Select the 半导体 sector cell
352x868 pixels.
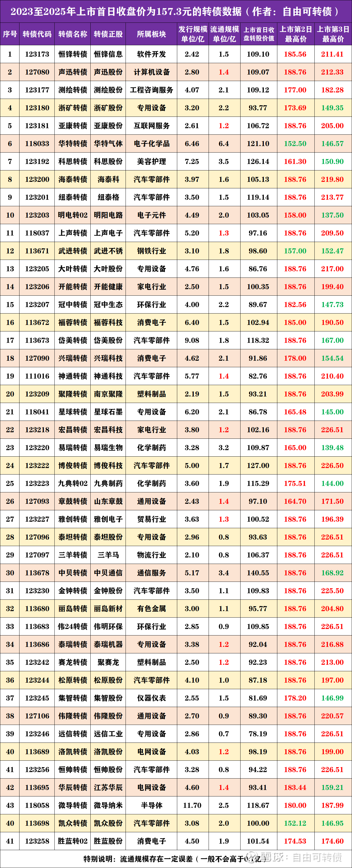[152, 805]
